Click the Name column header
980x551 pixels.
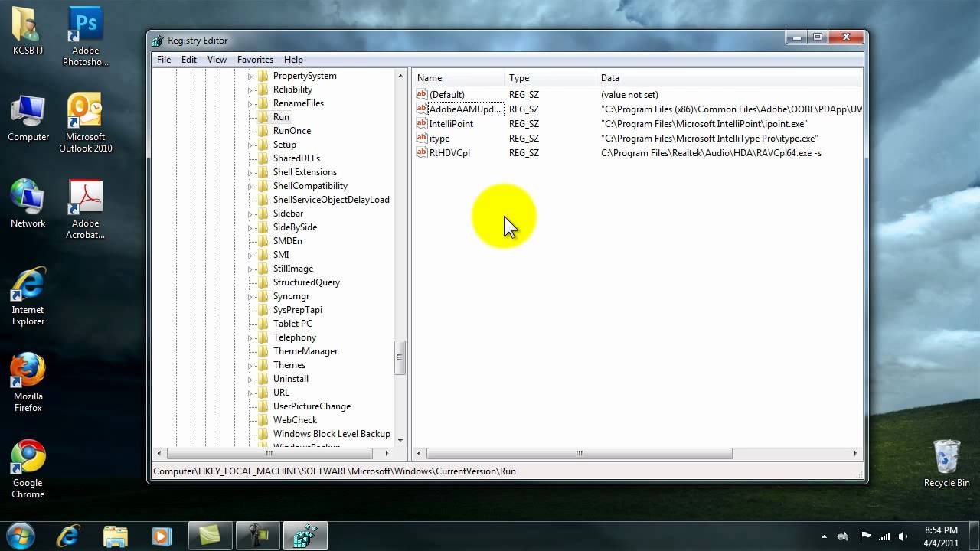pos(459,78)
